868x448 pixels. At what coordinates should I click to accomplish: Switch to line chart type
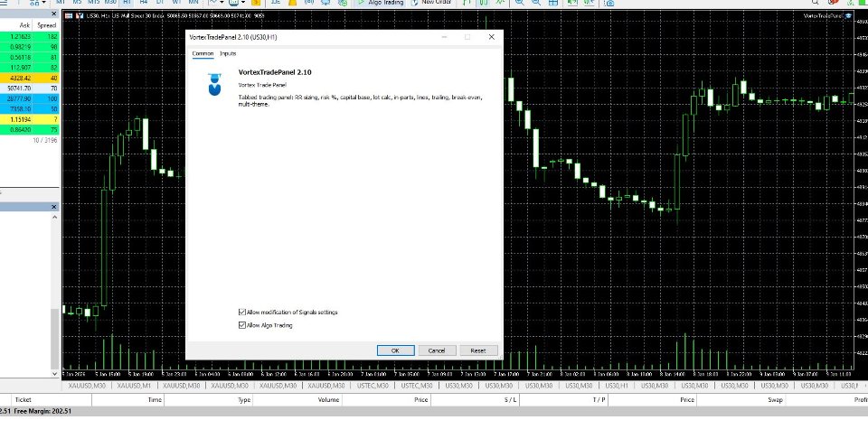click(500, 2)
